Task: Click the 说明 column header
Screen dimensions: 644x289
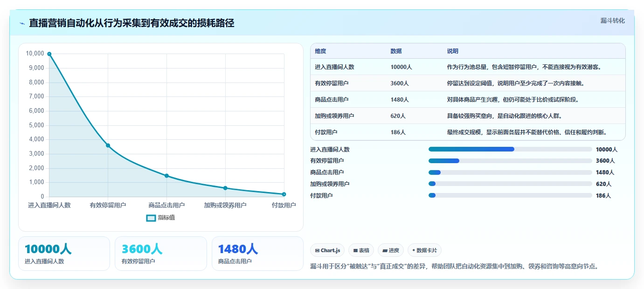Action: pyautogui.click(x=453, y=51)
